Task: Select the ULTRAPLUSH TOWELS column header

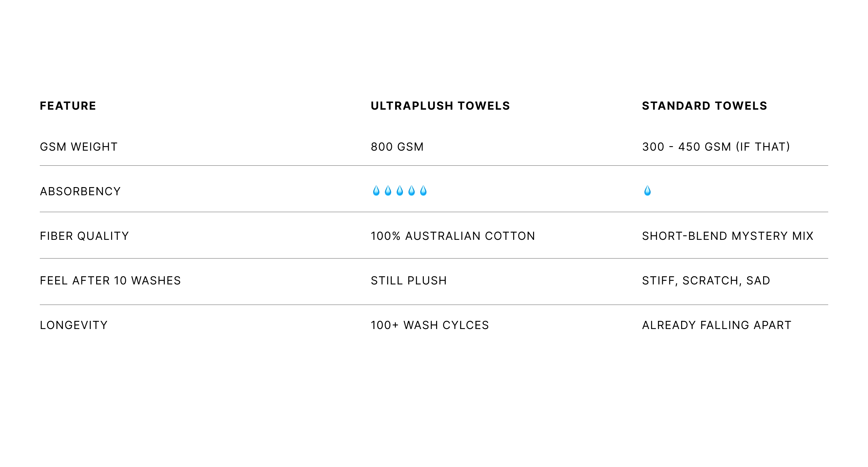Action: click(440, 106)
